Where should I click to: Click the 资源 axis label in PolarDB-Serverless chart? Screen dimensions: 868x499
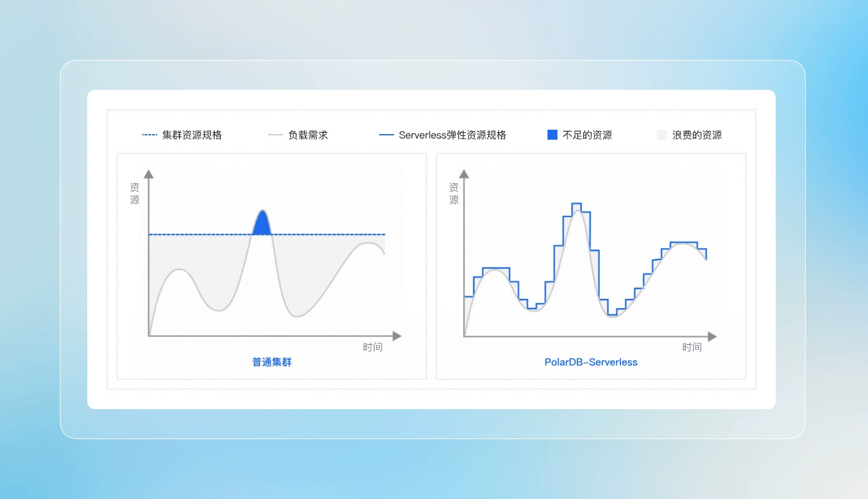[x=454, y=193]
